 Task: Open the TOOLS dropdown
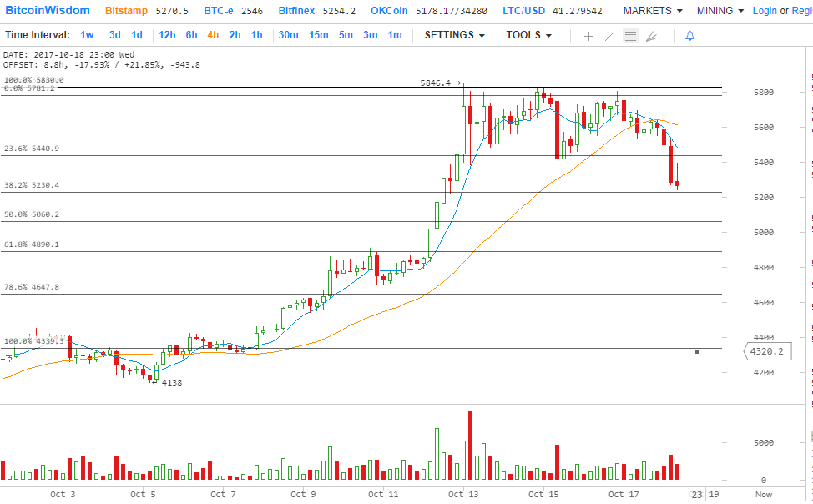point(528,35)
